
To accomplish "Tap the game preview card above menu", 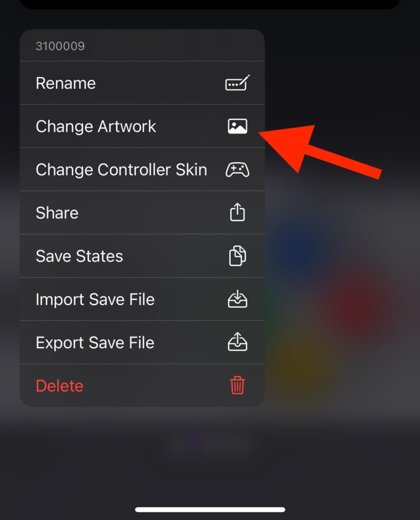I will 210,4.
